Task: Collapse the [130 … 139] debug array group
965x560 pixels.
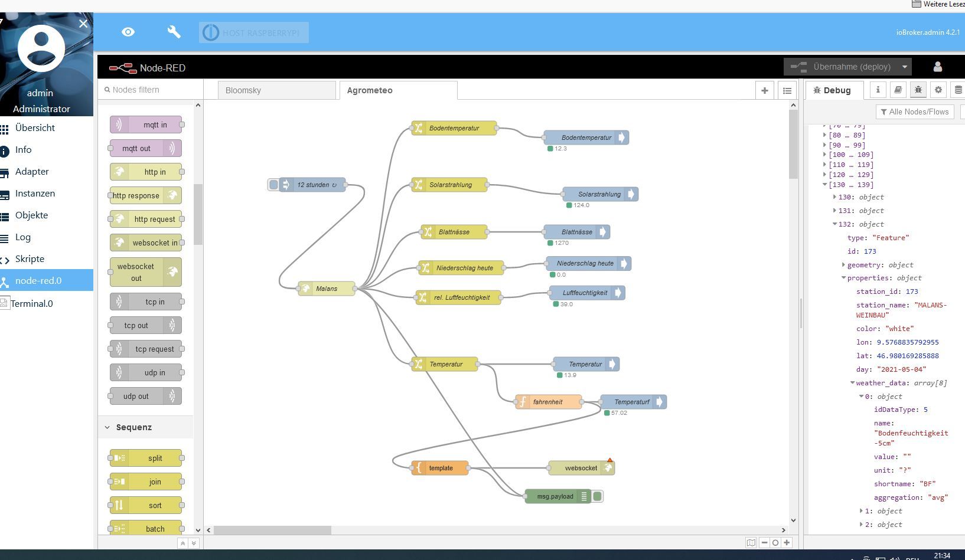Action: click(x=825, y=185)
